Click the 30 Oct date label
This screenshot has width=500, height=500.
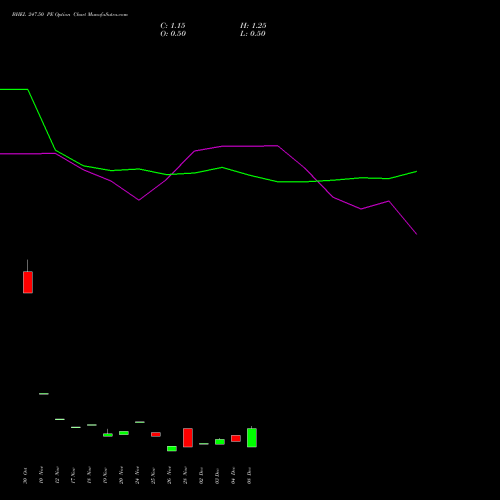coord(25,476)
